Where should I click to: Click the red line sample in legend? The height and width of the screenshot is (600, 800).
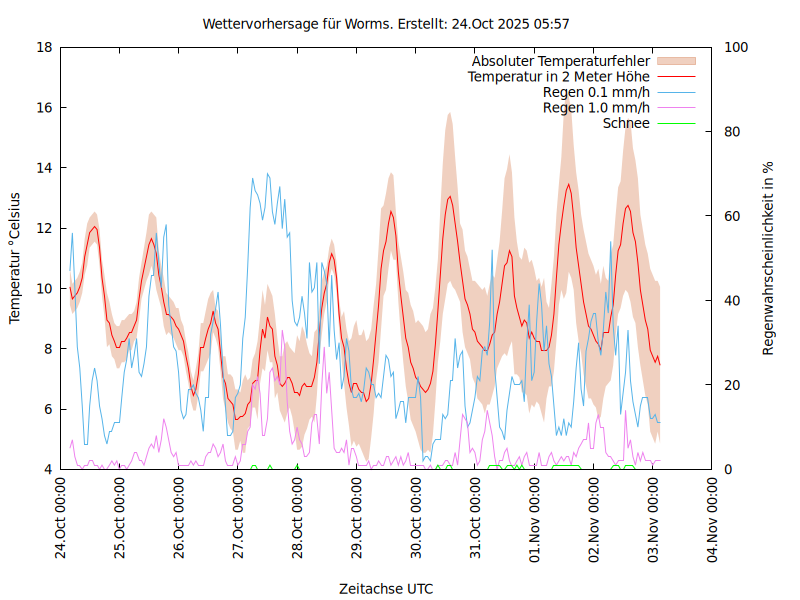tap(675, 76)
